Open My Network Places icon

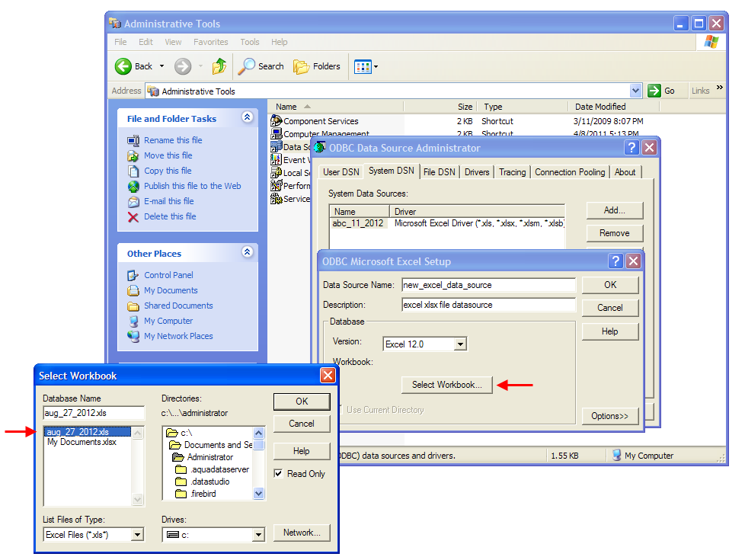133,336
